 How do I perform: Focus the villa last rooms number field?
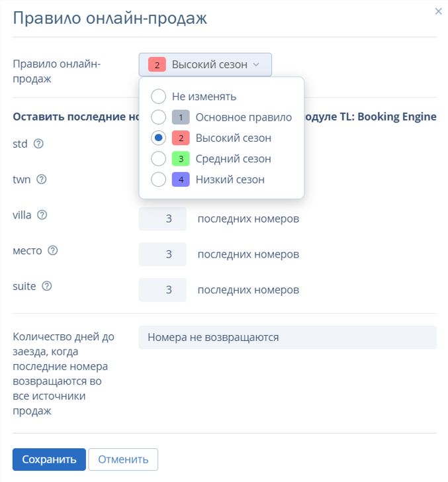click(163, 218)
